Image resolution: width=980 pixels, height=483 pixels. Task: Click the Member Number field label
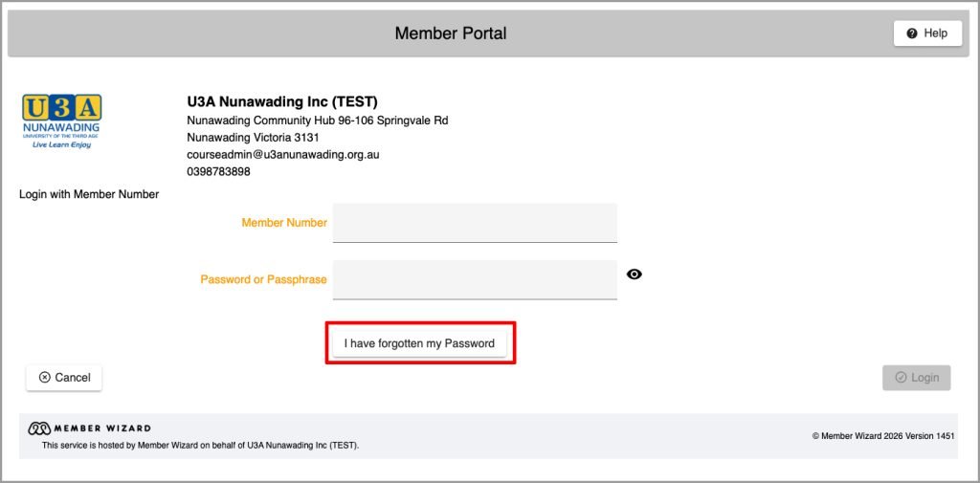pos(284,223)
